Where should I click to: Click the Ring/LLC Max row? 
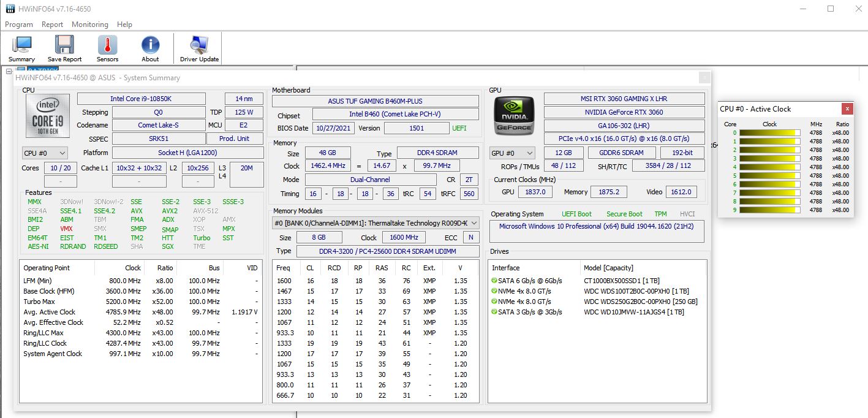pyautogui.click(x=141, y=333)
